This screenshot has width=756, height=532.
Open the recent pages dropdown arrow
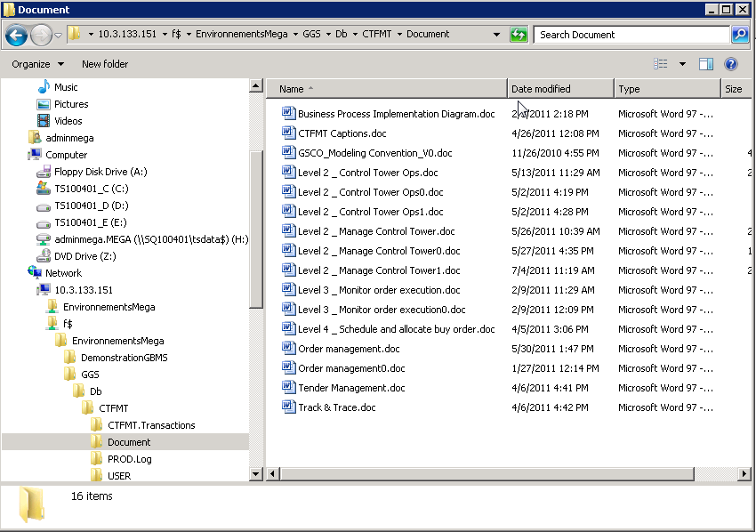tap(58, 36)
